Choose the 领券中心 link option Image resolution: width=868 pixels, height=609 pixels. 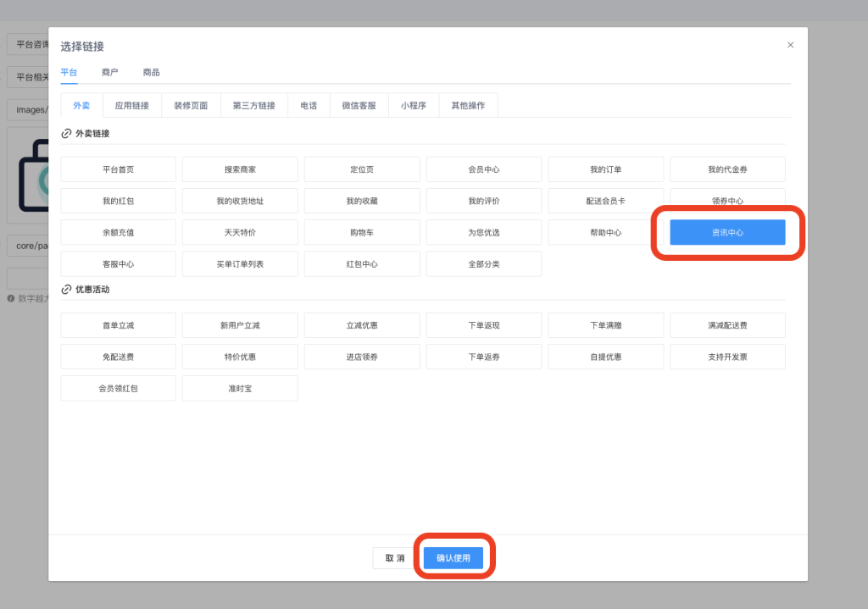tap(727, 201)
